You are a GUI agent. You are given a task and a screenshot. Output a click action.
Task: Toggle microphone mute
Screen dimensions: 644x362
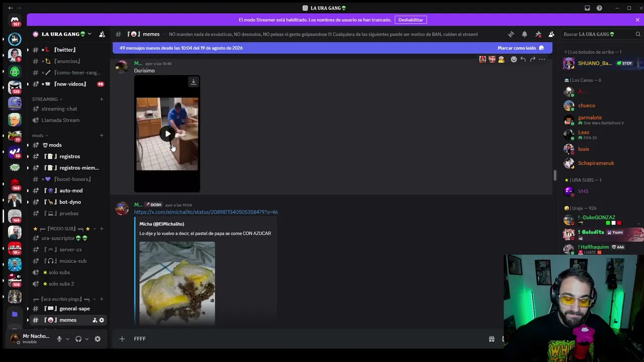point(59,339)
